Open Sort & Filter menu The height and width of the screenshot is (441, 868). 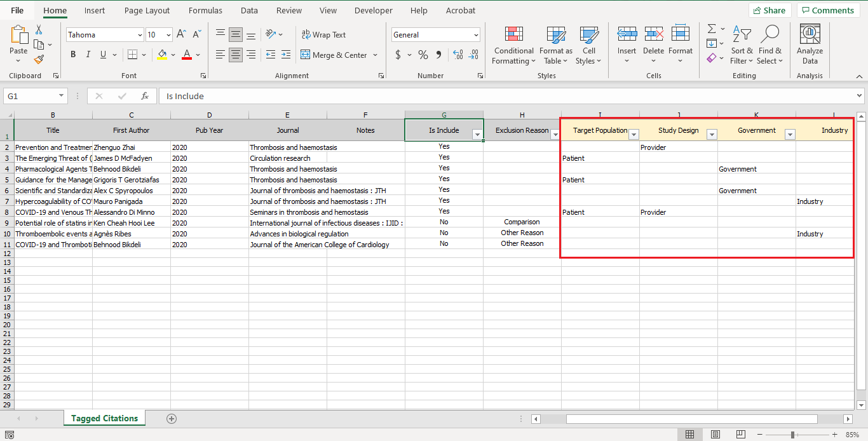(x=742, y=45)
